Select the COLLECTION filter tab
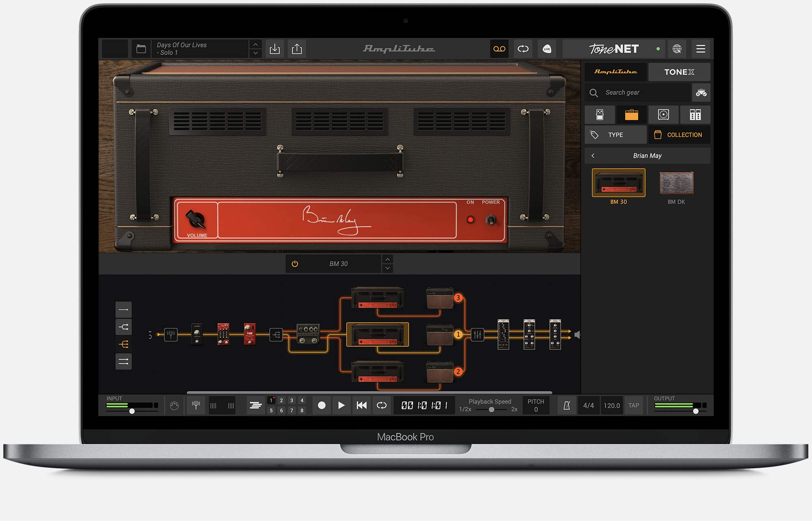 (x=679, y=135)
